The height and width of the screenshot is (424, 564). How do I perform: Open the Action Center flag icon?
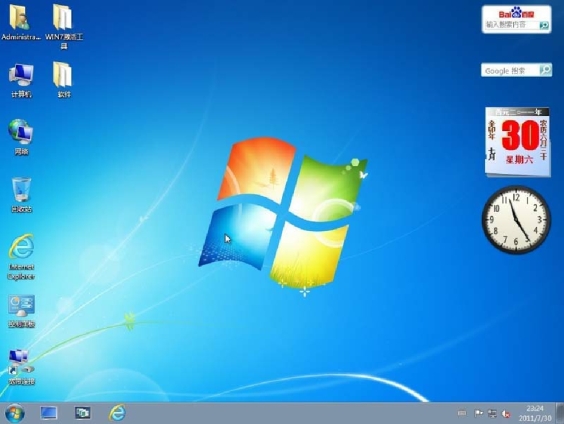pos(478,414)
